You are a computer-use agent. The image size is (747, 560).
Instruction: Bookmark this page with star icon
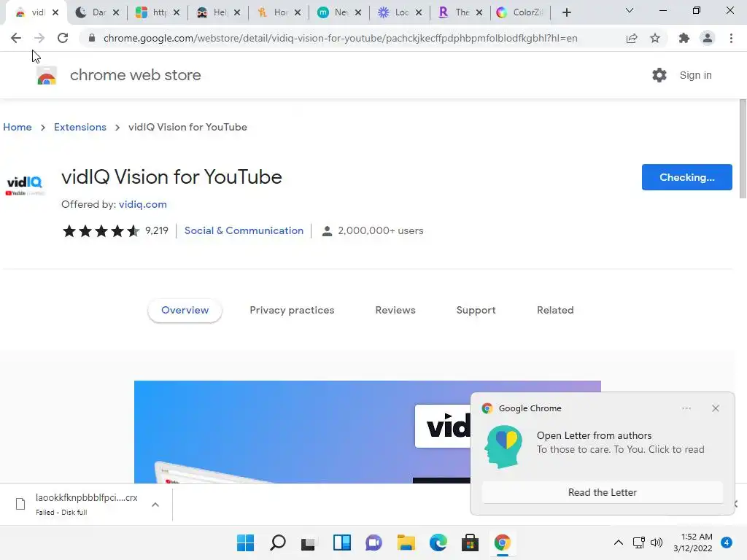(x=655, y=38)
